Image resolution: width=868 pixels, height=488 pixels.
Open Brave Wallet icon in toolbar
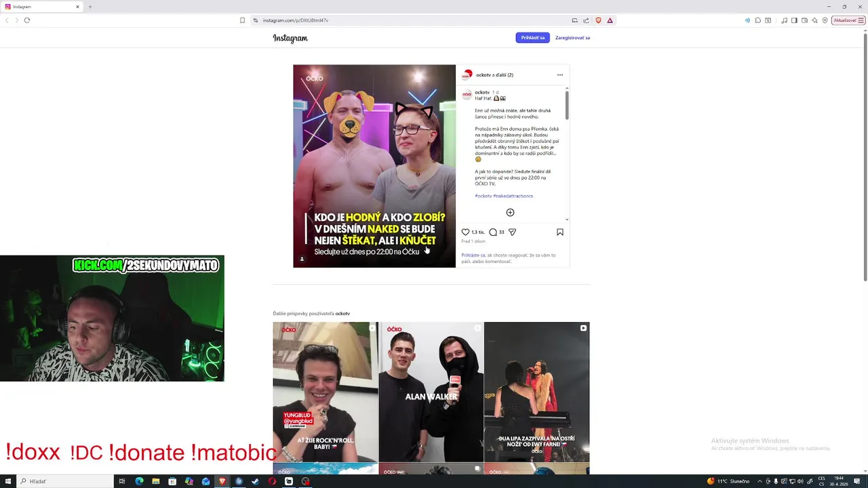click(x=804, y=20)
